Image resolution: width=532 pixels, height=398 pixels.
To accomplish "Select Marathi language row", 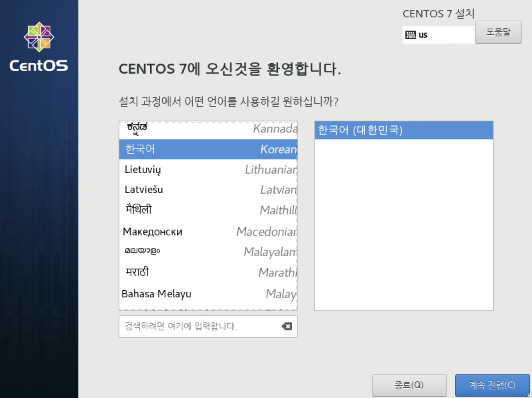I will point(208,272).
